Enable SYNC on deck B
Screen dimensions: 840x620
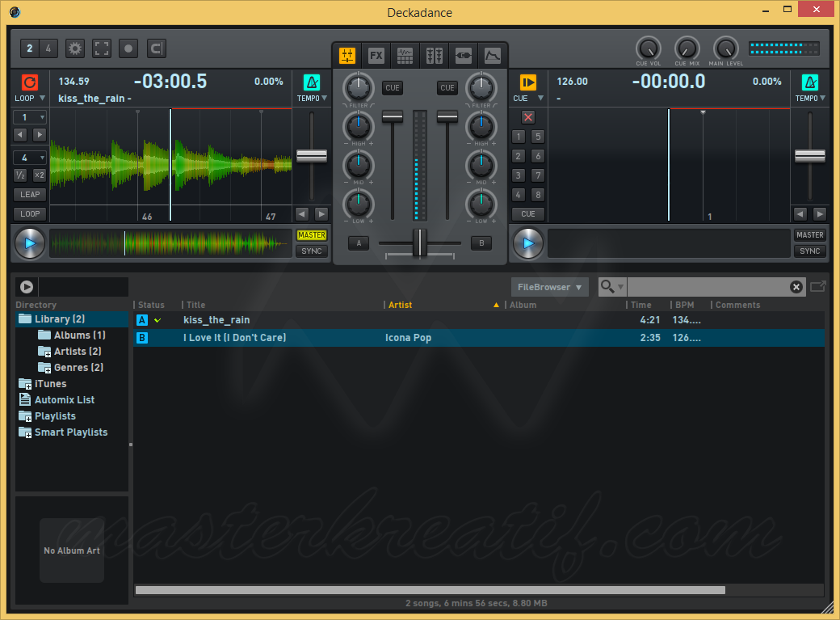809,251
